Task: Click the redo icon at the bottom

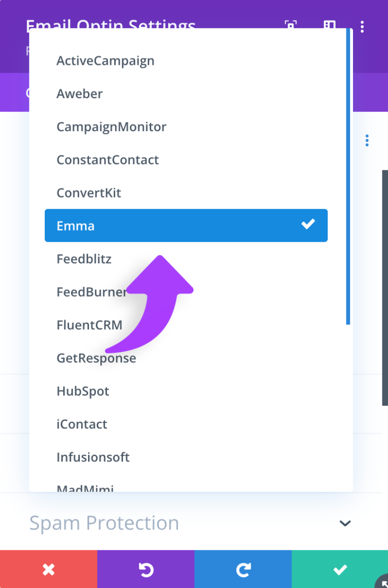Action: pos(242,569)
